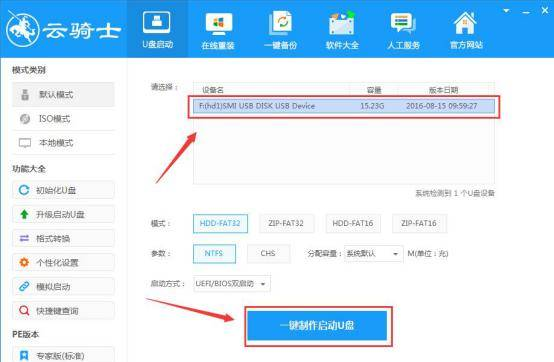This screenshot has width=554, height=362.
Task: Toggle the NTFS parameter
Action: click(x=214, y=253)
